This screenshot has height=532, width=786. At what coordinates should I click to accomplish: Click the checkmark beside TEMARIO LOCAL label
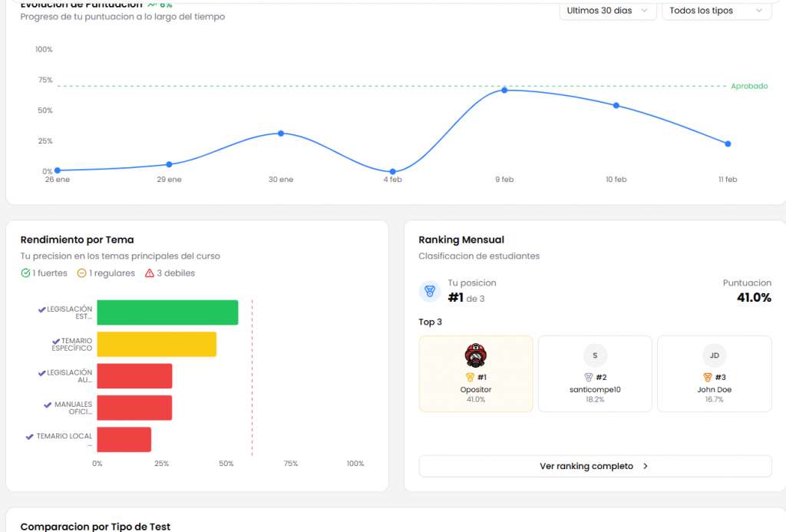coord(30,436)
